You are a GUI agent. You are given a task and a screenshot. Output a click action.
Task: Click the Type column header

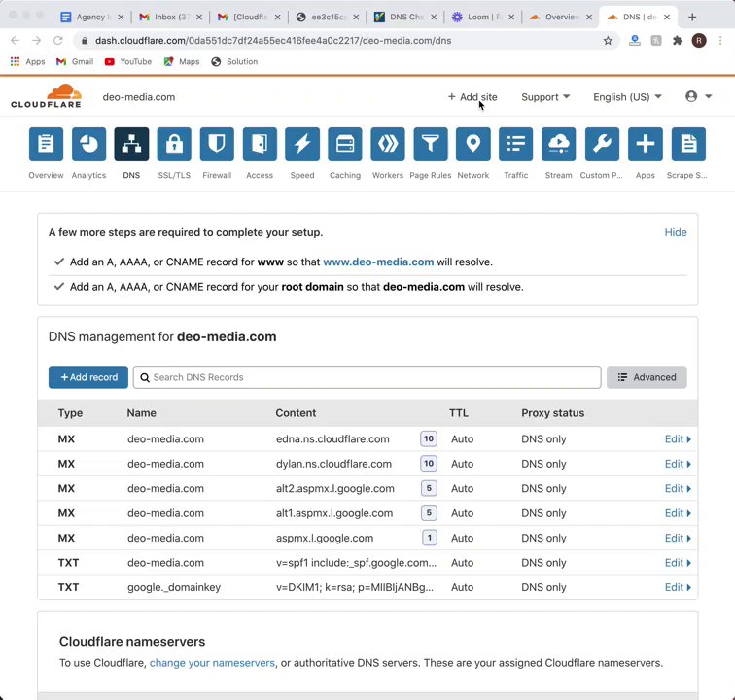coord(70,413)
